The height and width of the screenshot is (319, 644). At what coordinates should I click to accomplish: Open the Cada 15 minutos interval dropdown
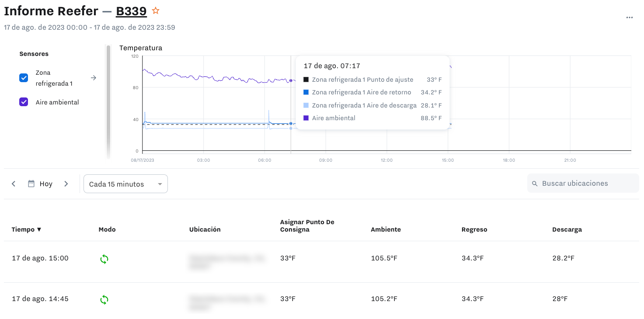click(x=125, y=184)
